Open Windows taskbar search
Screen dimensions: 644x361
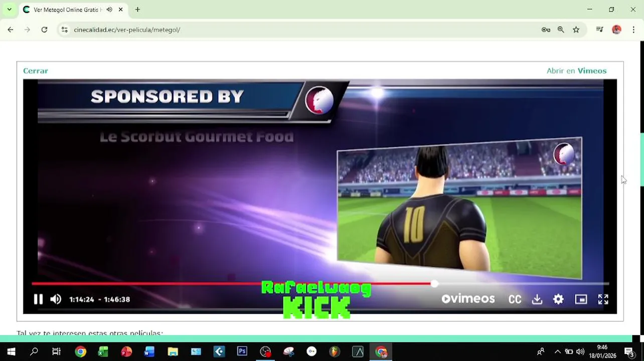click(x=34, y=351)
